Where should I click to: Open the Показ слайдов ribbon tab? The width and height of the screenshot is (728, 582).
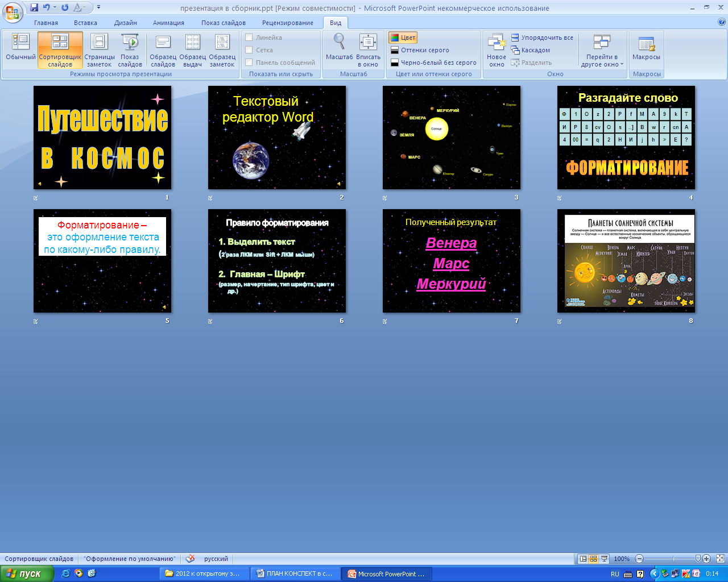(224, 23)
